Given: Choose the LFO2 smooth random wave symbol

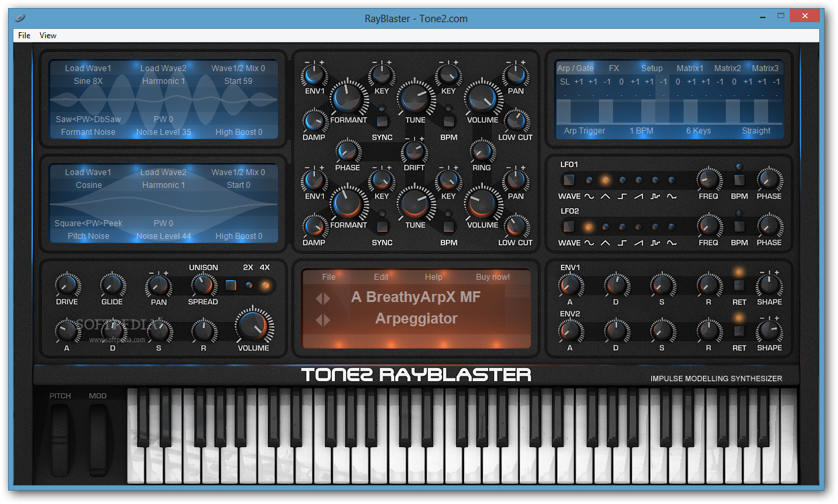Looking at the screenshot, I should [672, 243].
